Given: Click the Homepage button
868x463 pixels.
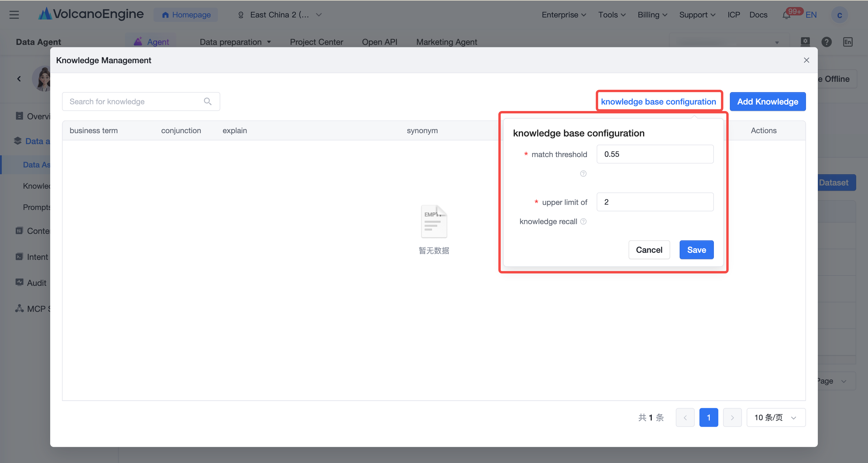Looking at the screenshot, I should pyautogui.click(x=186, y=15).
